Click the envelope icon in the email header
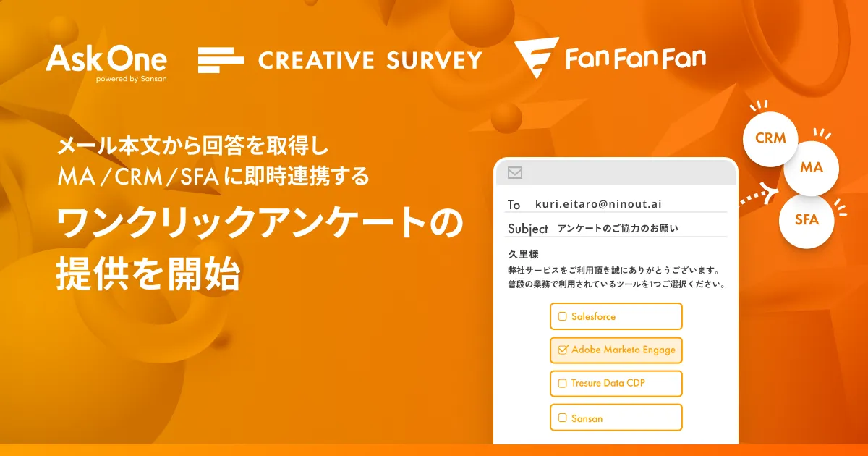Screen dimensions: 868x456 (x=515, y=173)
